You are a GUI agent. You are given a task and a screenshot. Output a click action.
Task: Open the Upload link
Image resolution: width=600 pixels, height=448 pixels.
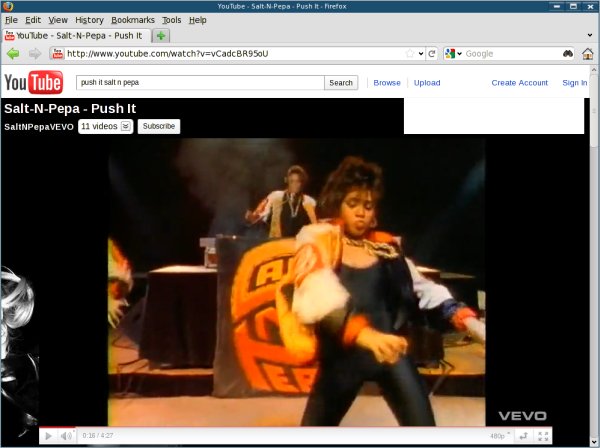pyautogui.click(x=427, y=83)
